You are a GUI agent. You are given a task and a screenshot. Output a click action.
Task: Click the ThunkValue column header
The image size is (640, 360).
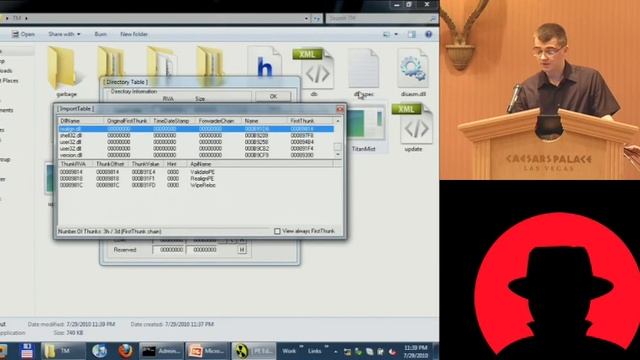(x=147, y=164)
